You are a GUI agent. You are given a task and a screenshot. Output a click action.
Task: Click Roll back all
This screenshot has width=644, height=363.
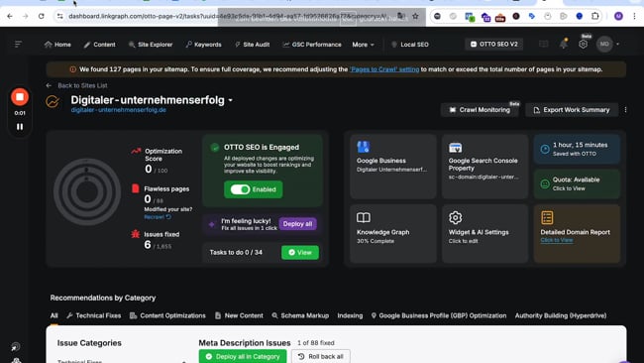point(321,356)
